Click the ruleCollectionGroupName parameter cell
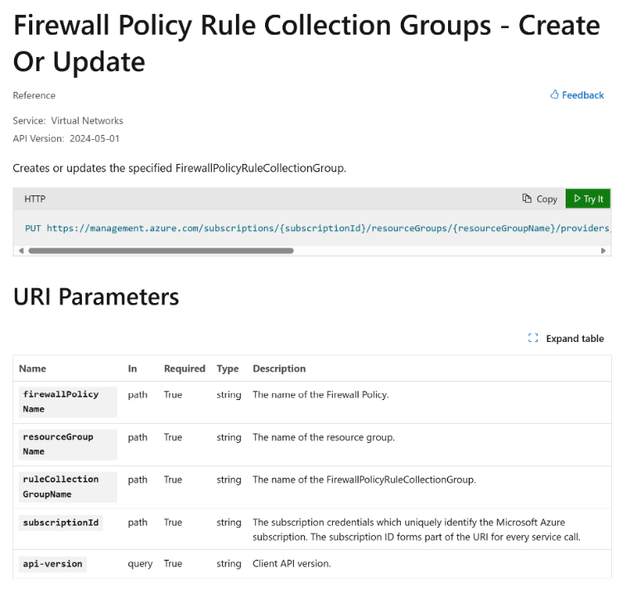Image resolution: width=641 pixels, height=592 pixels. pyautogui.click(x=67, y=487)
